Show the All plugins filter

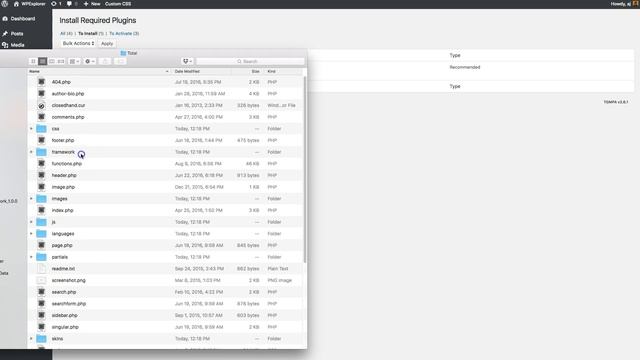click(66, 33)
